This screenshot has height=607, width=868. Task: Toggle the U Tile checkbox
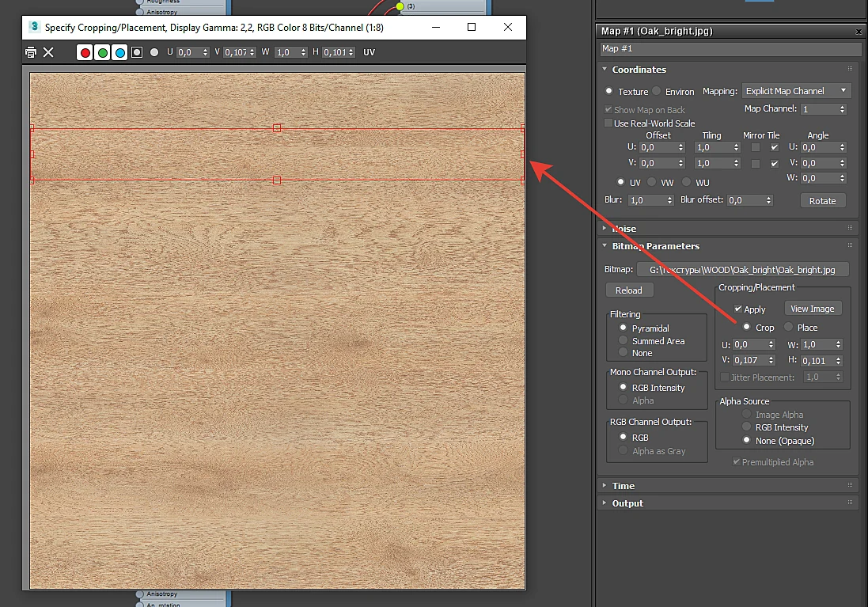coord(775,147)
